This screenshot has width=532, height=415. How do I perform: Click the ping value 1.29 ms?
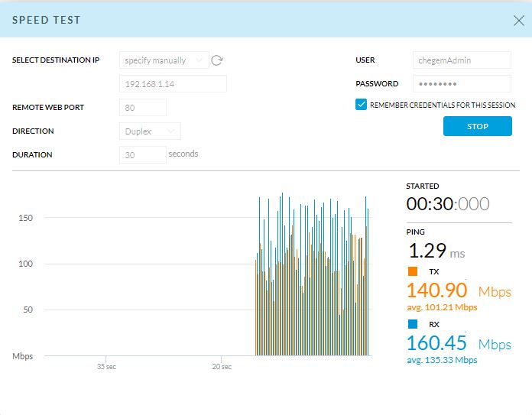pos(436,251)
